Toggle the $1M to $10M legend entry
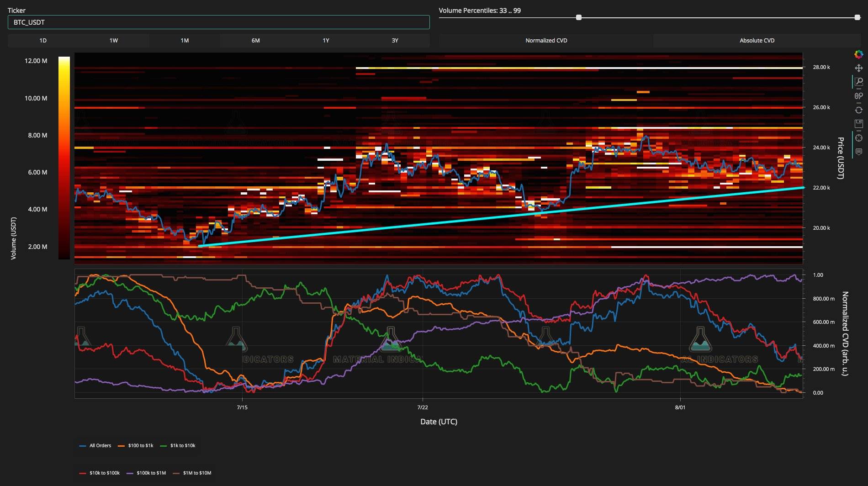 point(192,473)
